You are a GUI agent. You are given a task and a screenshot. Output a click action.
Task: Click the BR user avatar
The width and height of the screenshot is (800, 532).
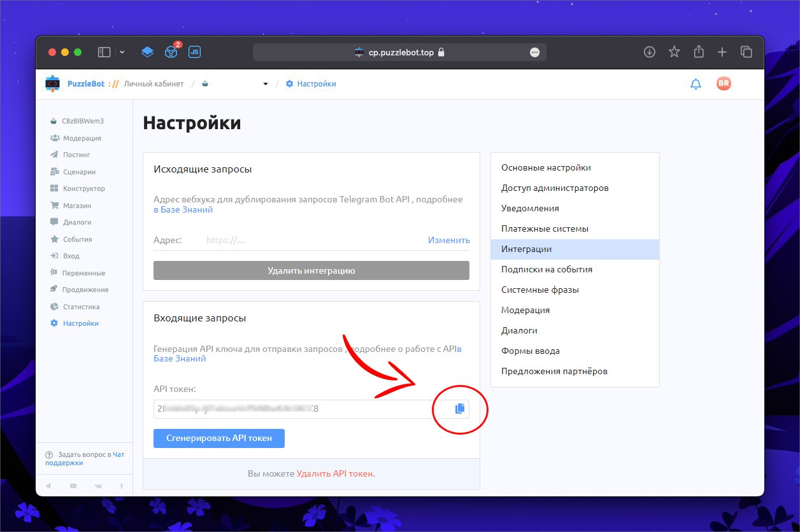(x=723, y=83)
